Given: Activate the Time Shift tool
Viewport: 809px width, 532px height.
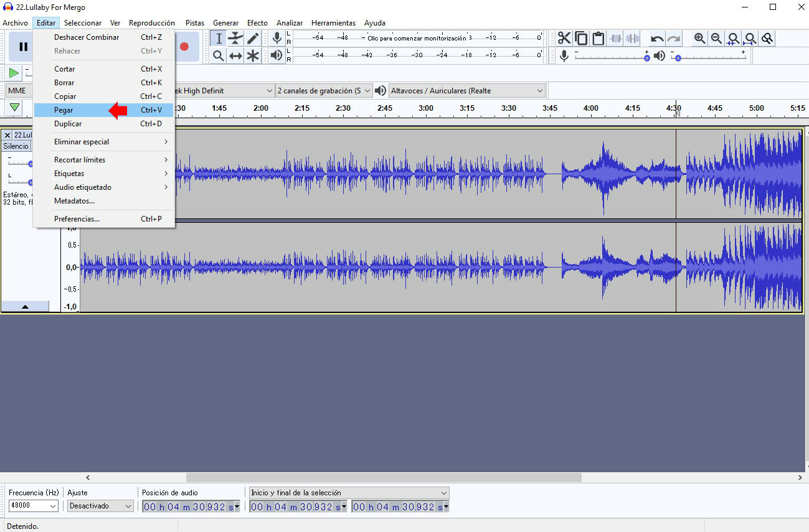Looking at the screenshot, I should 235,56.
